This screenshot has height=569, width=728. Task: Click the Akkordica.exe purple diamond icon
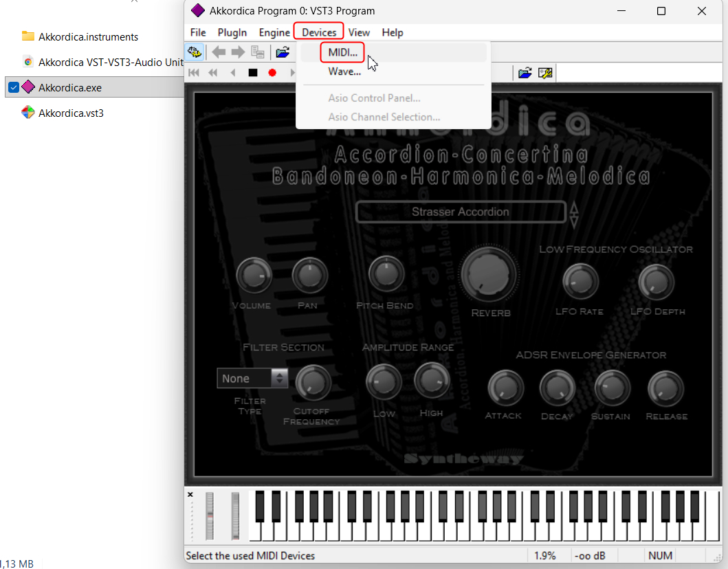28,87
